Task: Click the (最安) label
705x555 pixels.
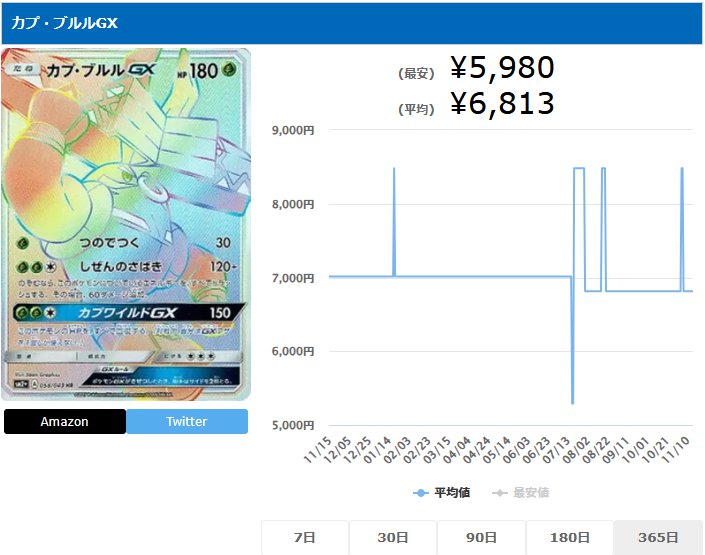Action: point(416,73)
